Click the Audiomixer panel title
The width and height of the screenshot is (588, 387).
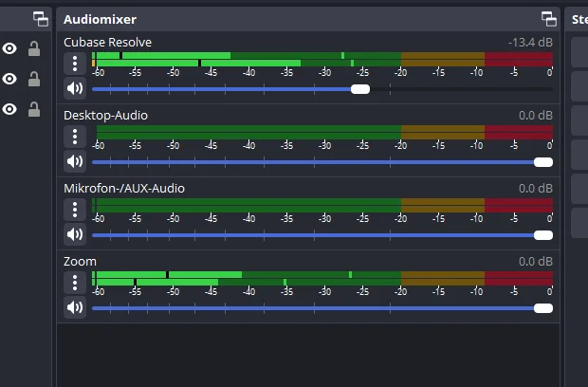[x=100, y=20]
